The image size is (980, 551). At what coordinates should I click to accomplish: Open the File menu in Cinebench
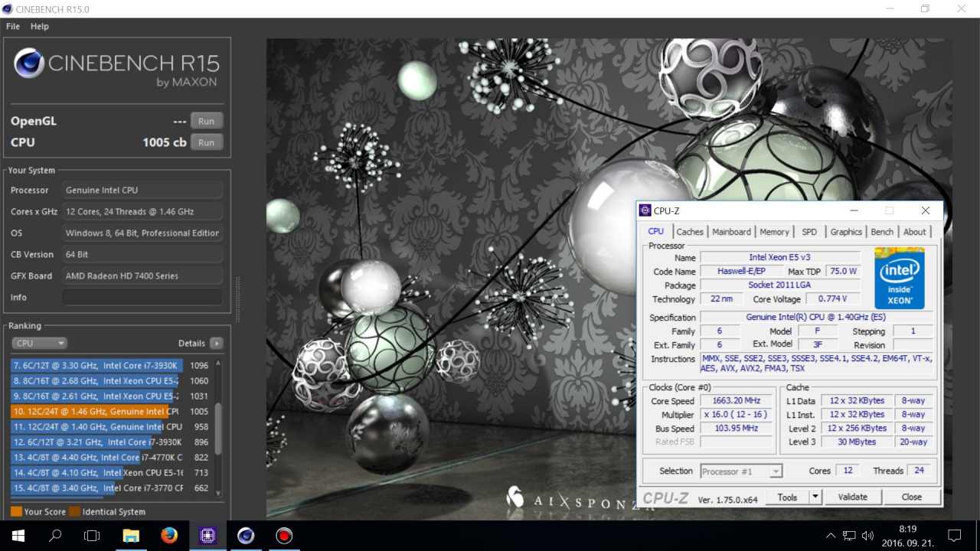click(13, 26)
